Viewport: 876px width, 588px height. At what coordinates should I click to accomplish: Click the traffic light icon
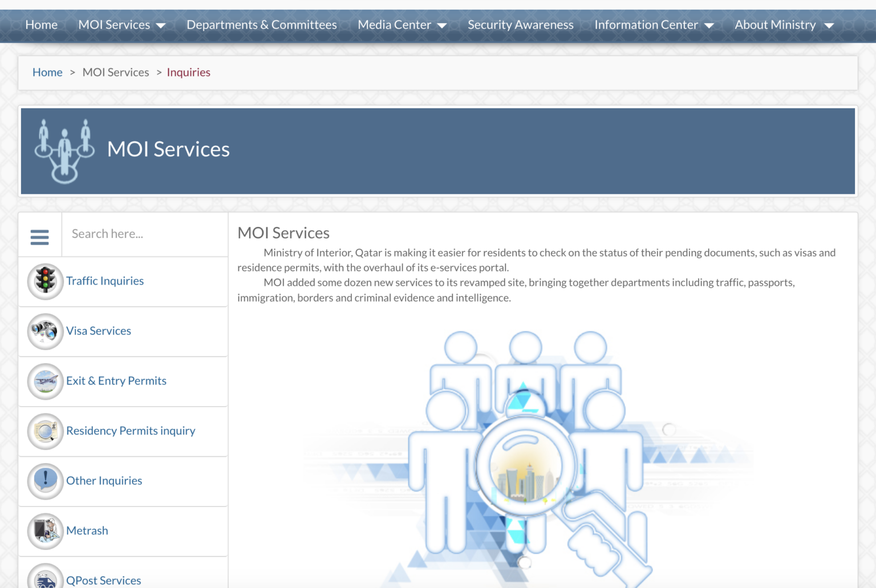pos(45,281)
